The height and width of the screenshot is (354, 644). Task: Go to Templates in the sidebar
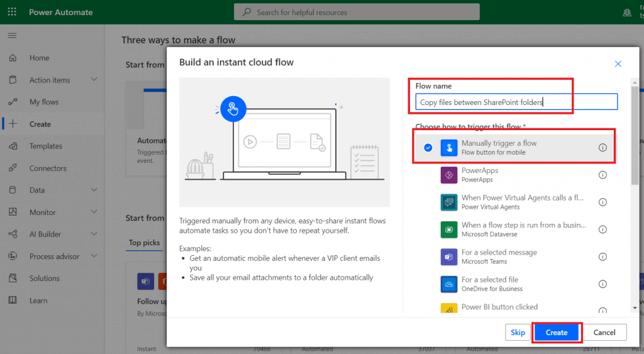pos(45,146)
